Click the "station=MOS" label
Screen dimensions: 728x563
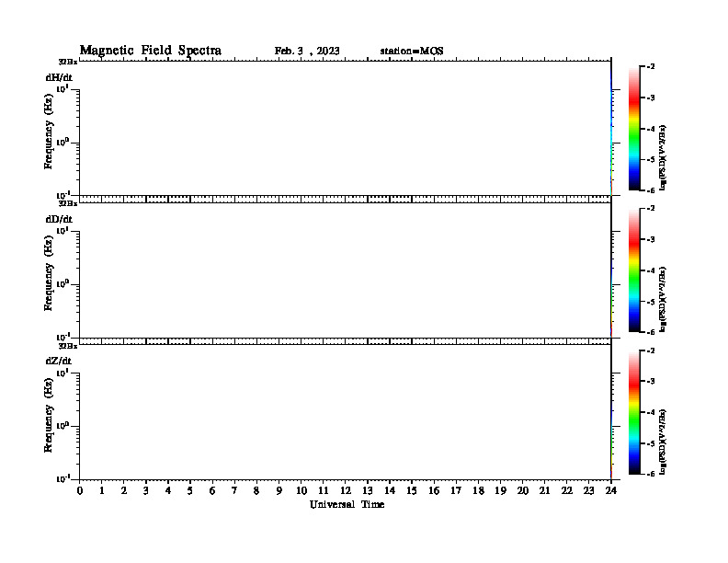(412, 52)
